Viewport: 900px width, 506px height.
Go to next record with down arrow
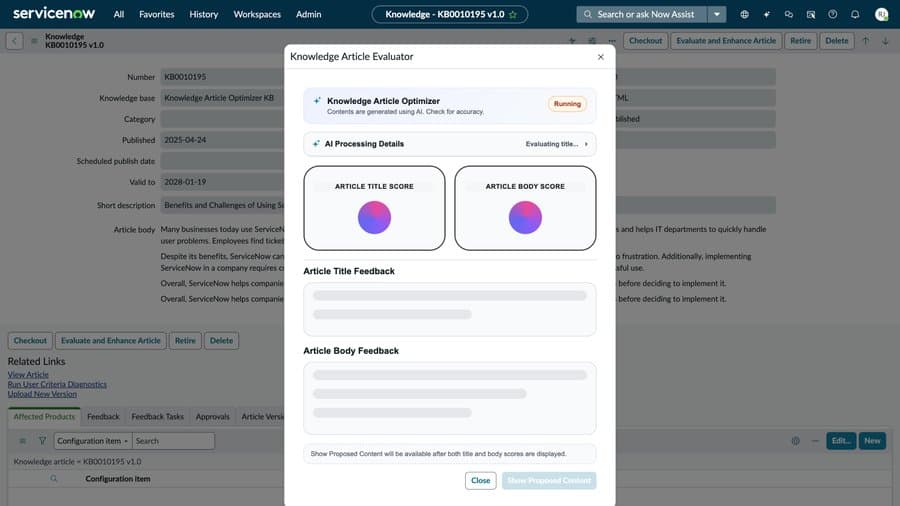click(886, 41)
